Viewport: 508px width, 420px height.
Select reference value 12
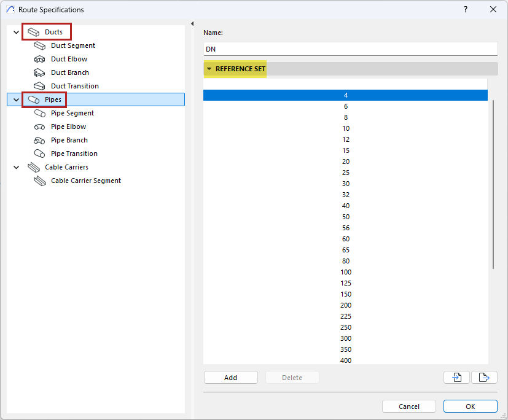345,139
